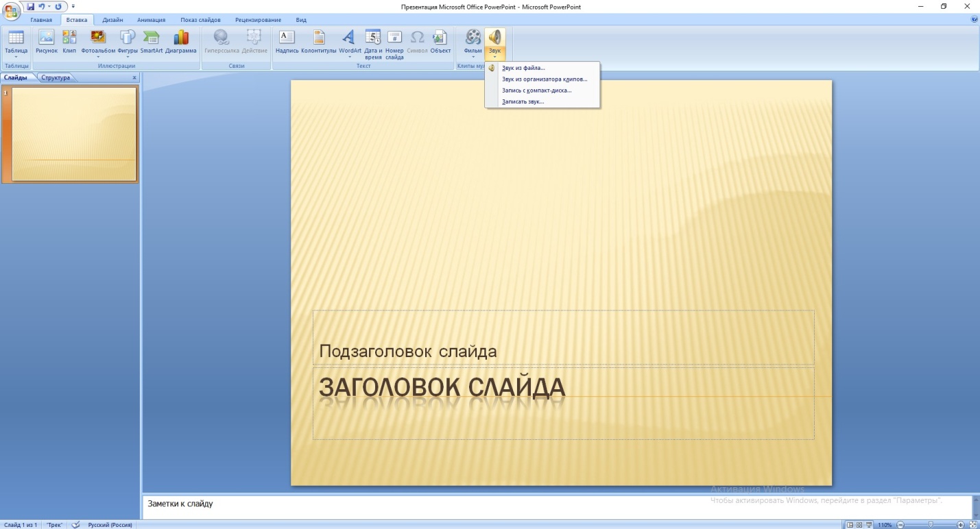The height and width of the screenshot is (529, 980).
Task: Open the Рецензирование ribbon tab
Action: click(258, 20)
